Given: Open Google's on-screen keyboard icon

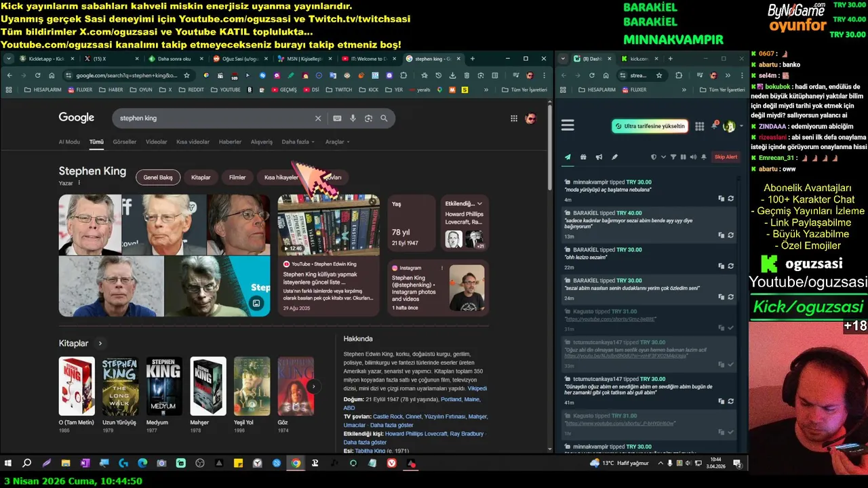Looking at the screenshot, I should 337,118.
